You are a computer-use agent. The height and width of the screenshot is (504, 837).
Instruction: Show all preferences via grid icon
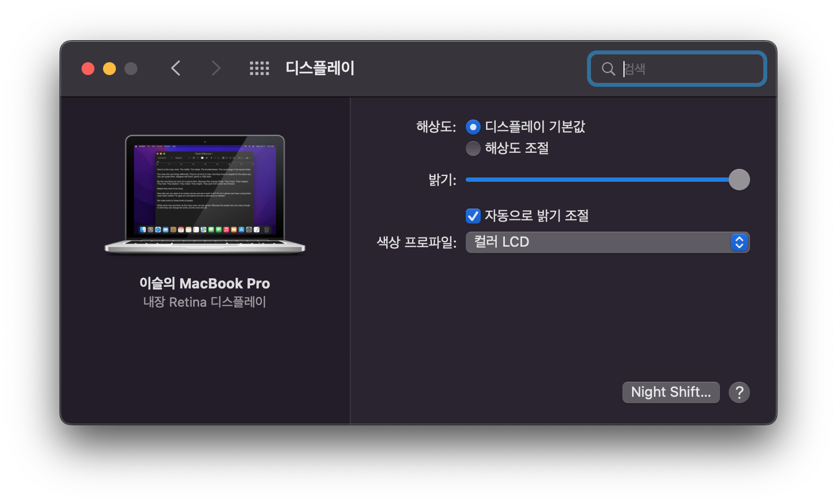pyautogui.click(x=259, y=68)
